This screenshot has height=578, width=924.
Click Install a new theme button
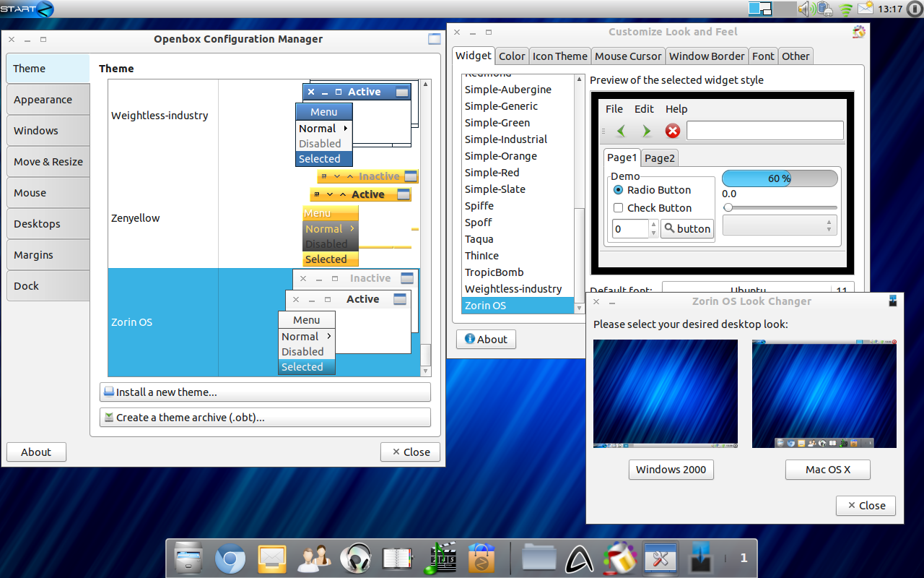265,392
